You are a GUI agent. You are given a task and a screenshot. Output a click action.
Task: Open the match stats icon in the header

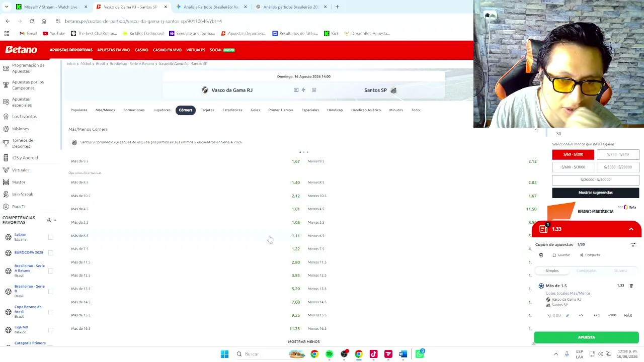point(314,90)
